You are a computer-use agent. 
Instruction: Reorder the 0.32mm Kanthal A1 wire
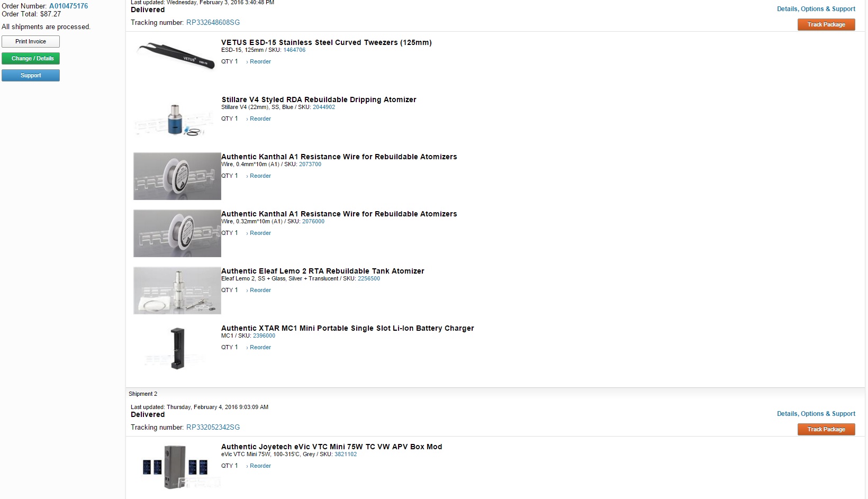(260, 233)
